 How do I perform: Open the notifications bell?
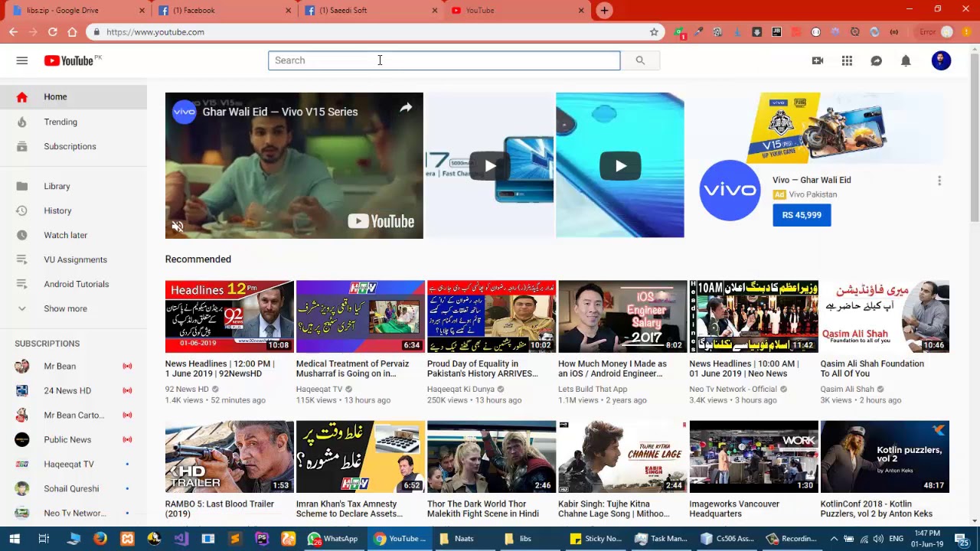tap(906, 60)
